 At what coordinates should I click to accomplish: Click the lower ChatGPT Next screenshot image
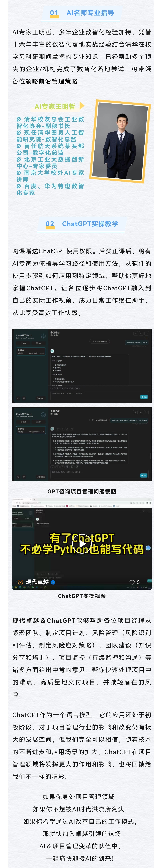pyautogui.click(x=82, y=444)
